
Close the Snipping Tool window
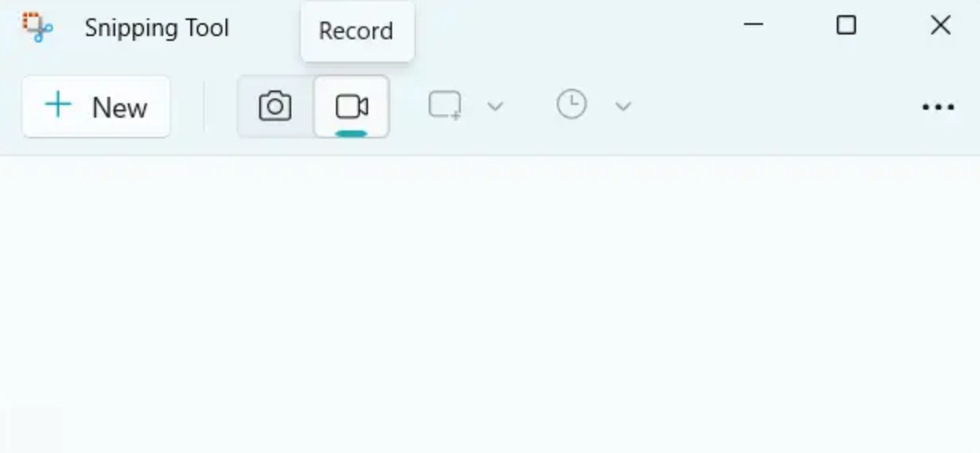940,25
